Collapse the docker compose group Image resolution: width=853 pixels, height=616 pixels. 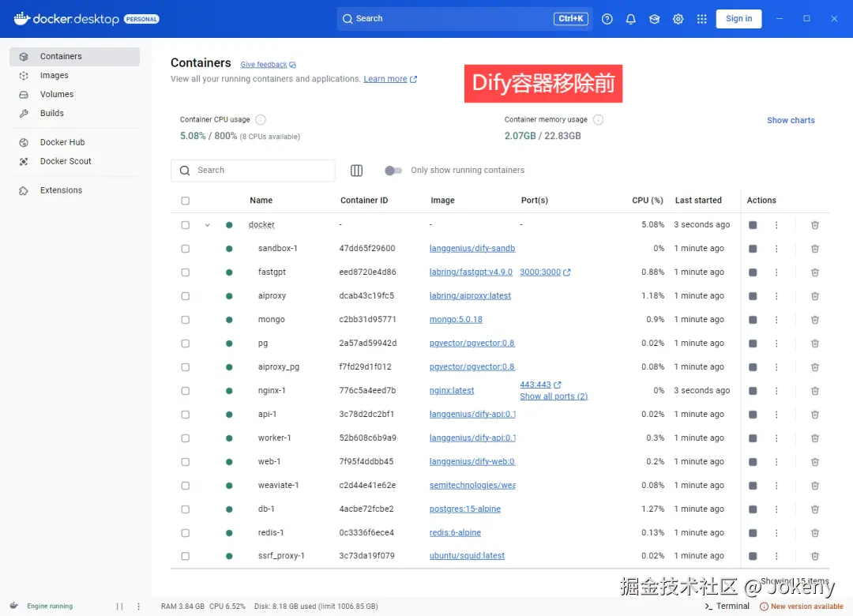pyautogui.click(x=207, y=225)
